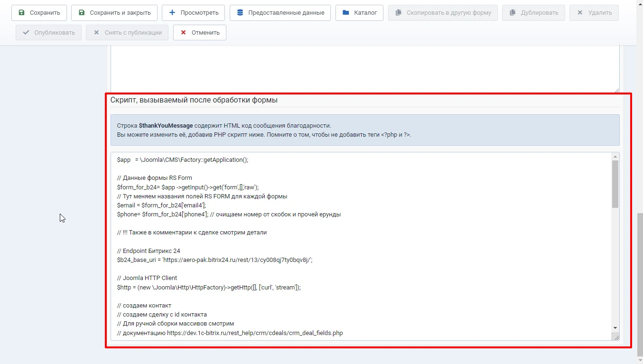The image size is (643, 364).
Task: Click Сохранить и закрыть button
Action: point(114,13)
